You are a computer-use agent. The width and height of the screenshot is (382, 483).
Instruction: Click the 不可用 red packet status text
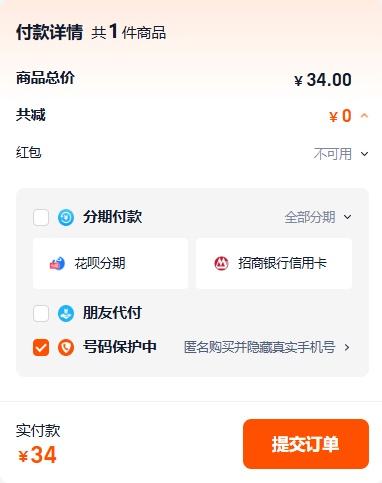pos(333,154)
